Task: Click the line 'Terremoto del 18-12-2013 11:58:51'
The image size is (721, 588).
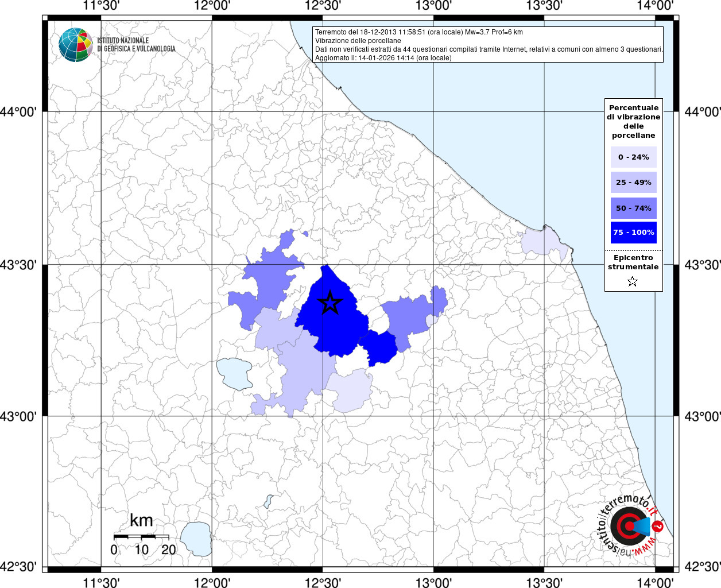Action: coord(419,32)
